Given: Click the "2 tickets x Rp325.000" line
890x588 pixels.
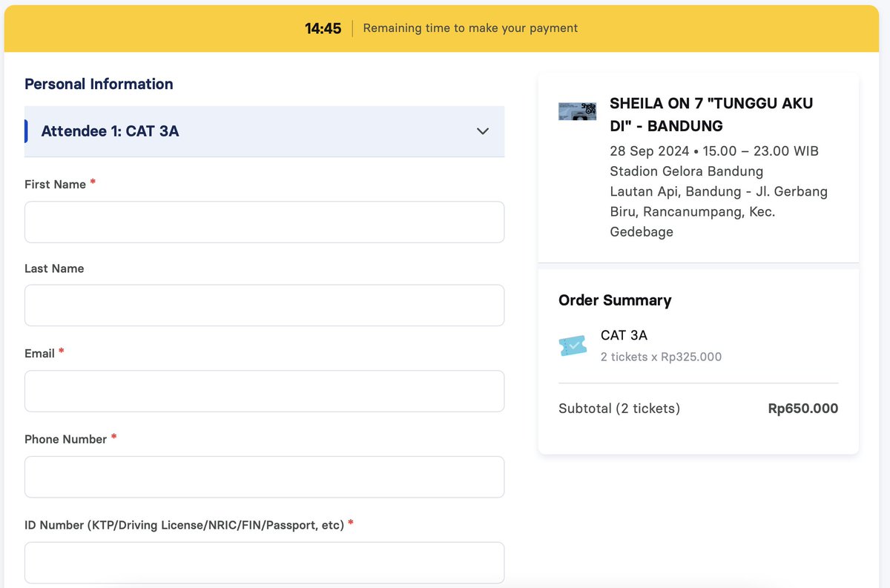Looking at the screenshot, I should point(661,357).
